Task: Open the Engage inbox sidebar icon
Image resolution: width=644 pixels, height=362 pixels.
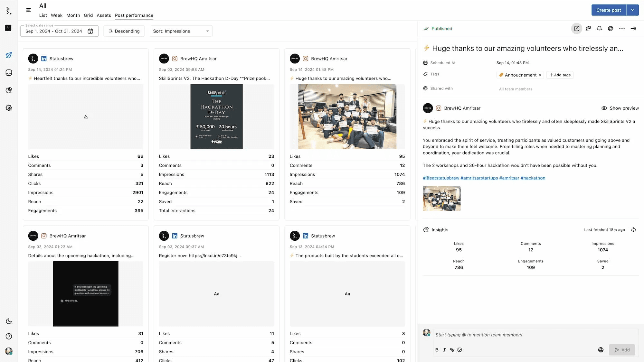Action: 9,73
